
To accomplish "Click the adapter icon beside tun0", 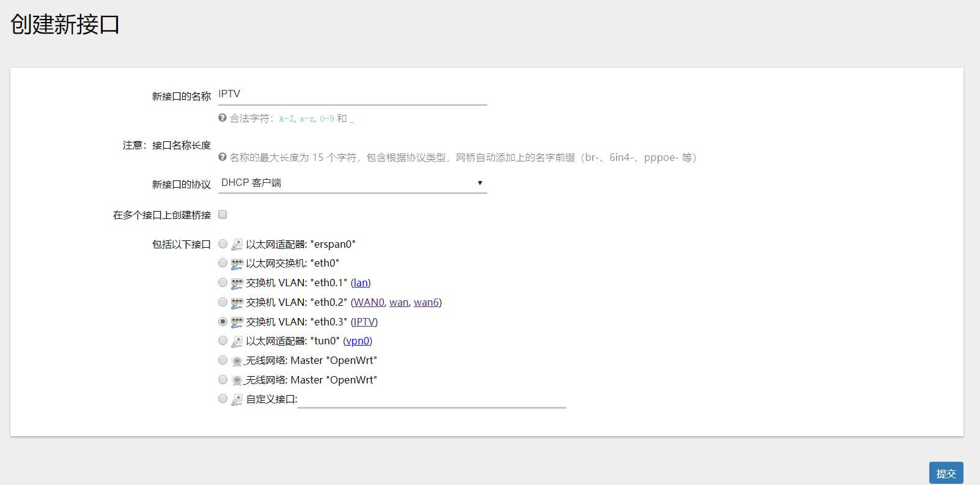I will coord(237,341).
